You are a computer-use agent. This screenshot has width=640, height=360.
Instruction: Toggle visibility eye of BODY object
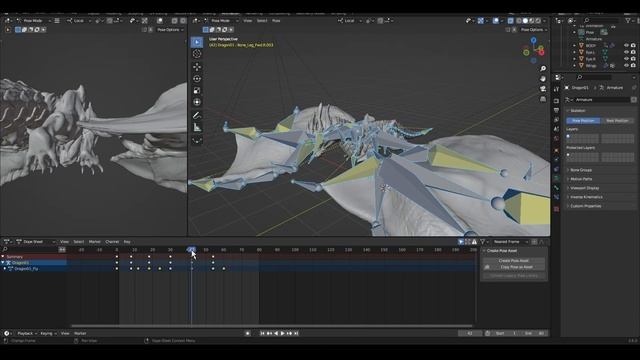point(626,46)
